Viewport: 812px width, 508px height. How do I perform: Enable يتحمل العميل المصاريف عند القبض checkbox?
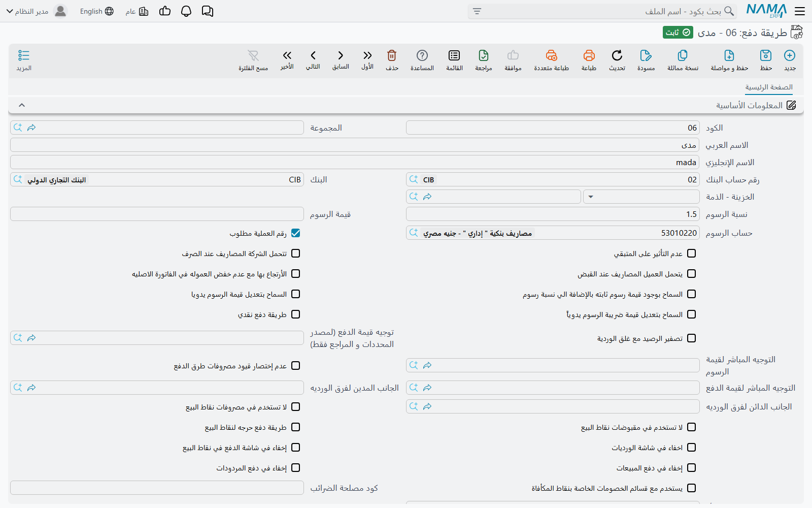click(691, 274)
